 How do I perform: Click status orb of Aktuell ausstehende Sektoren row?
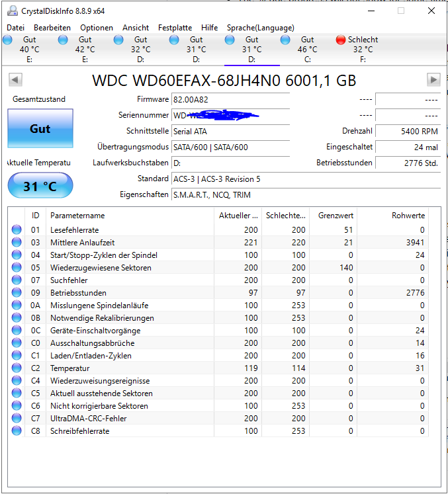[x=17, y=393]
